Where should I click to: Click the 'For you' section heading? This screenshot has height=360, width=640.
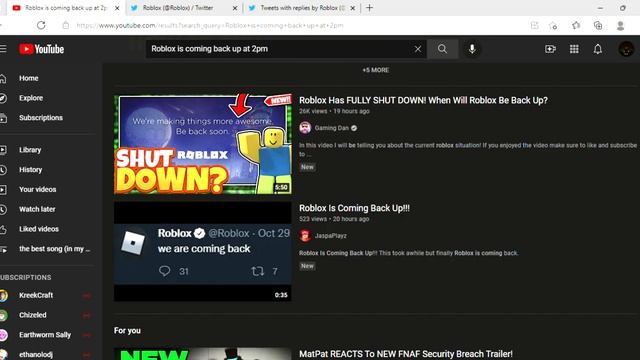coord(127,331)
